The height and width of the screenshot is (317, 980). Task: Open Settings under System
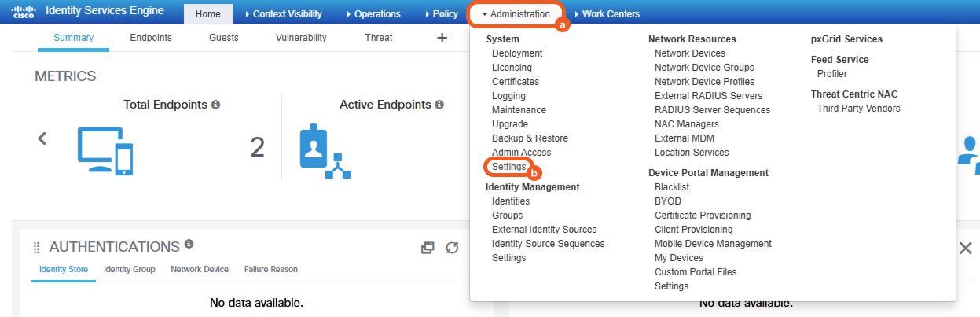(x=508, y=167)
